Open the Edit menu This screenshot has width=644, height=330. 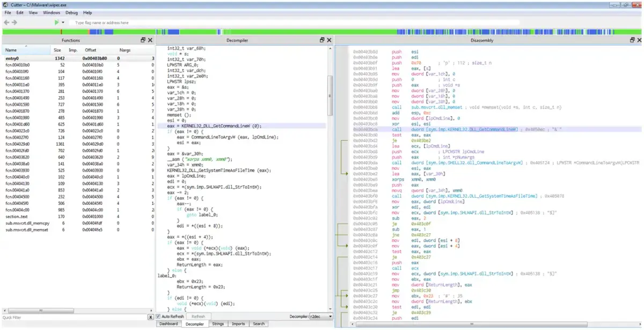(x=20, y=12)
